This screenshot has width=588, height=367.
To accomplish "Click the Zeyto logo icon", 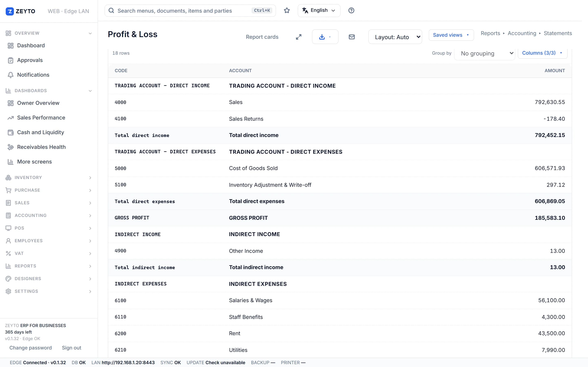I will pyautogui.click(x=10, y=11).
